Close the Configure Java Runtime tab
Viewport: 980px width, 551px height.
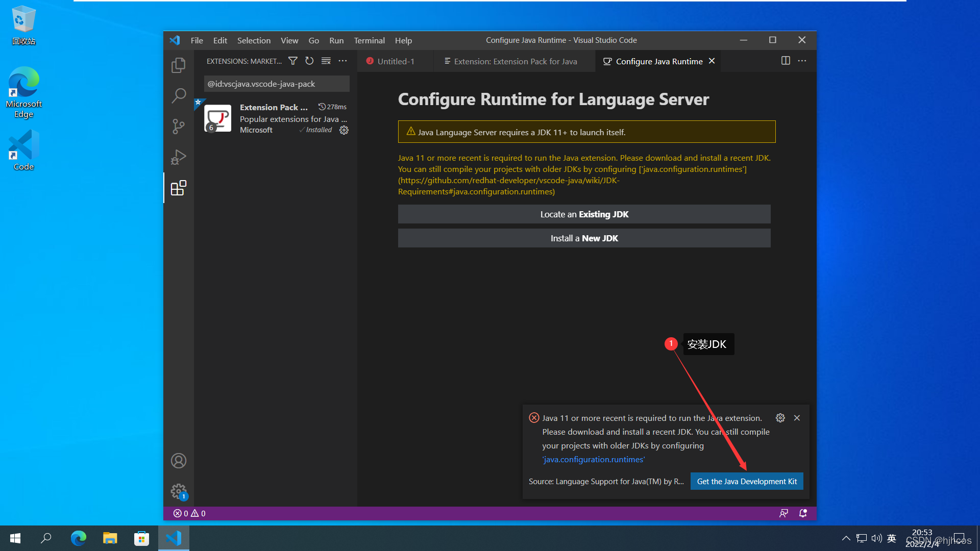712,61
